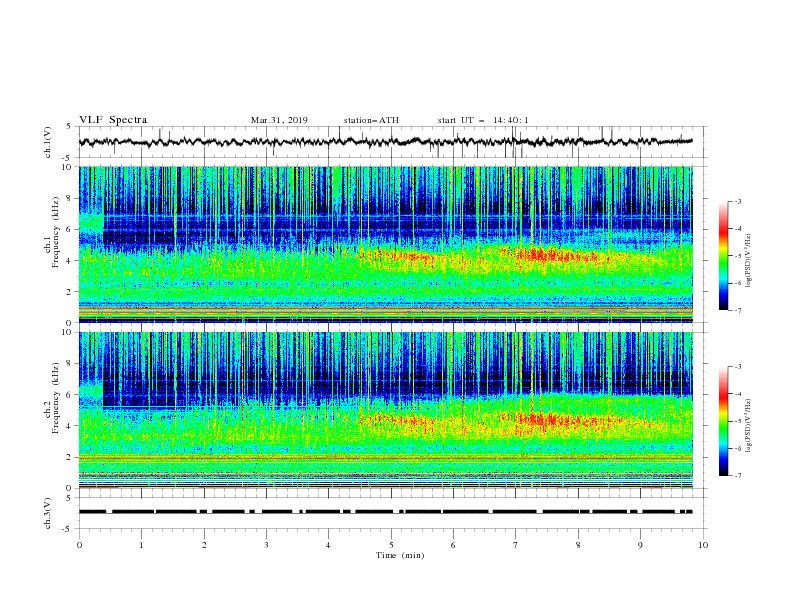Pick the lower PSD color bar
Viewport: 792px width, 612px height.
pyautogui.click(x=724, y=421)
